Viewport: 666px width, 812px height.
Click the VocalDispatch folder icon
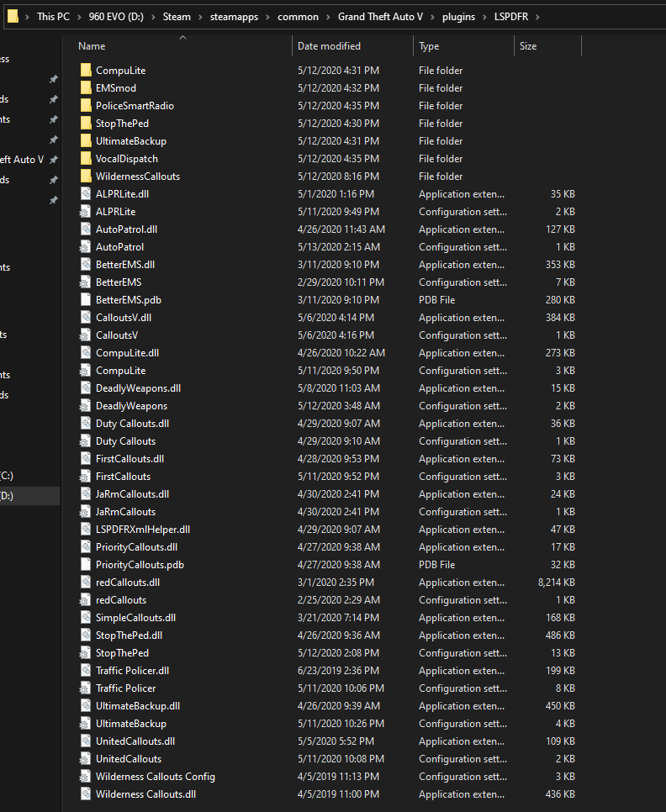pyautogui.click(x=86, y=159)
